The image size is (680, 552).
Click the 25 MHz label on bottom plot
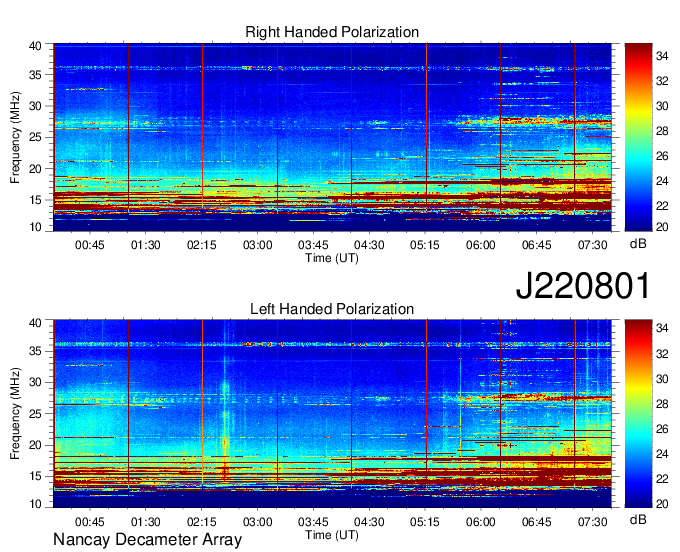(35, 414)
